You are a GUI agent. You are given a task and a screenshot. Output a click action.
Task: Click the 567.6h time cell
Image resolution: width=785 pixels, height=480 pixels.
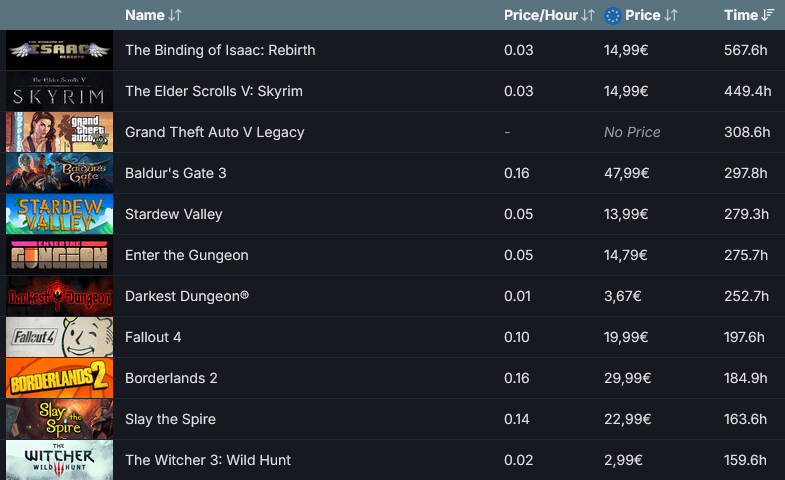coord(745,50)
